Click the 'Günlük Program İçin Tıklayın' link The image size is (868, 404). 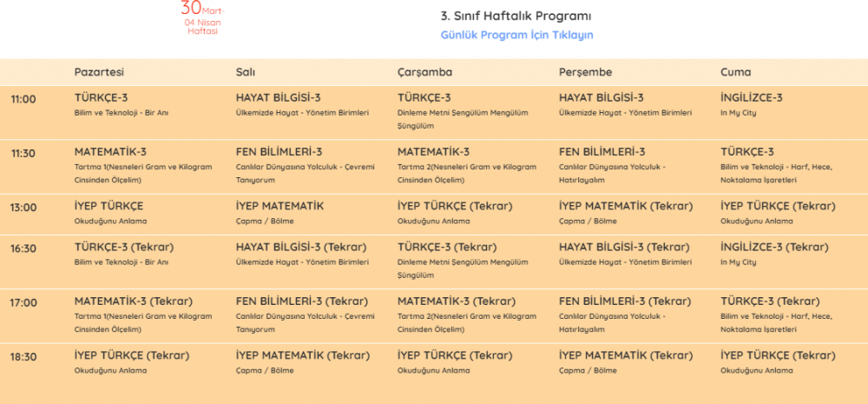(516, 35)
